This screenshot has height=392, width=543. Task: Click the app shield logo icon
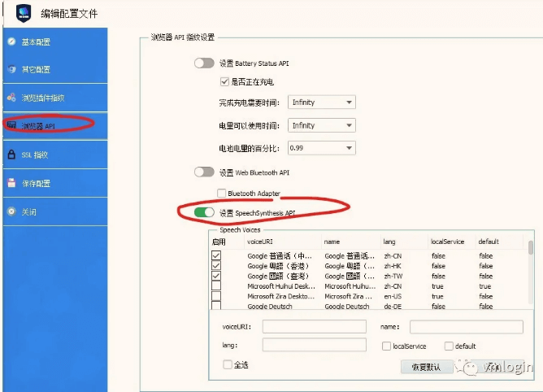pyautogui.click(x=24, y=13)
